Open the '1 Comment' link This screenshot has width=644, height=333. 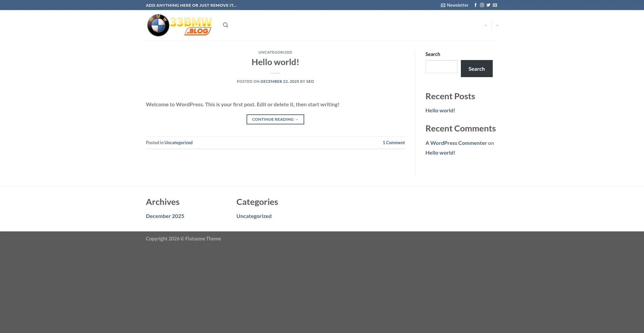pyautogui.click(x=393, y=143)
